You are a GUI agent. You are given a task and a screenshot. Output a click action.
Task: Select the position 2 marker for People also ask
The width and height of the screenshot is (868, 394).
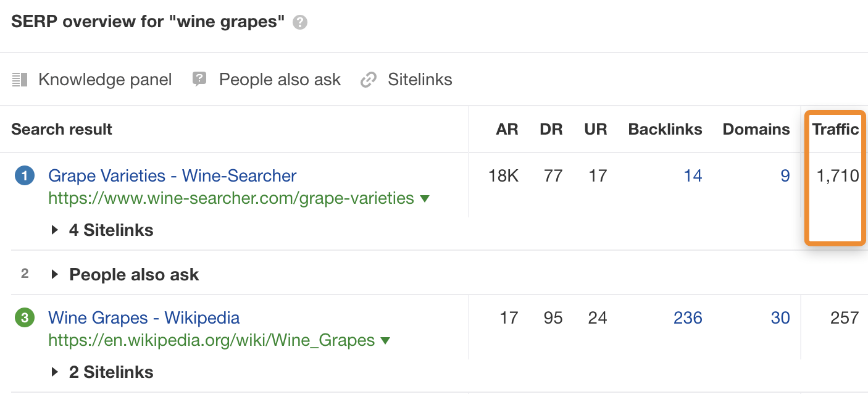(23, 274)
